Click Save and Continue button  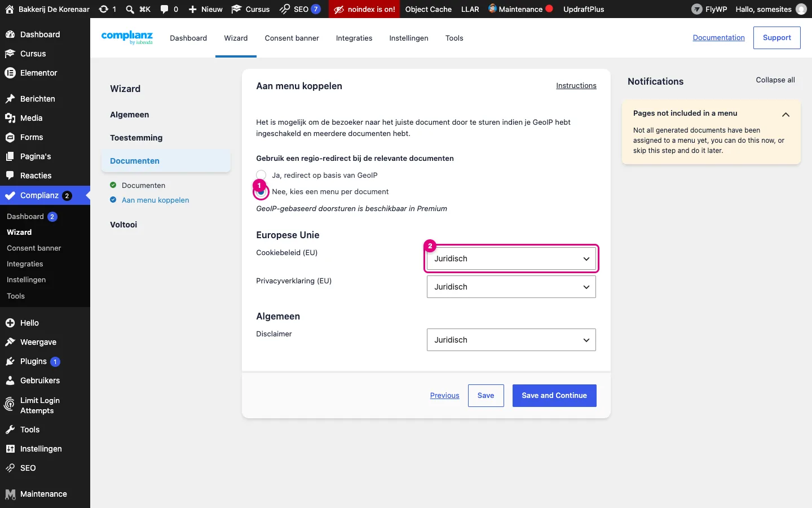[x=554, y=396]
